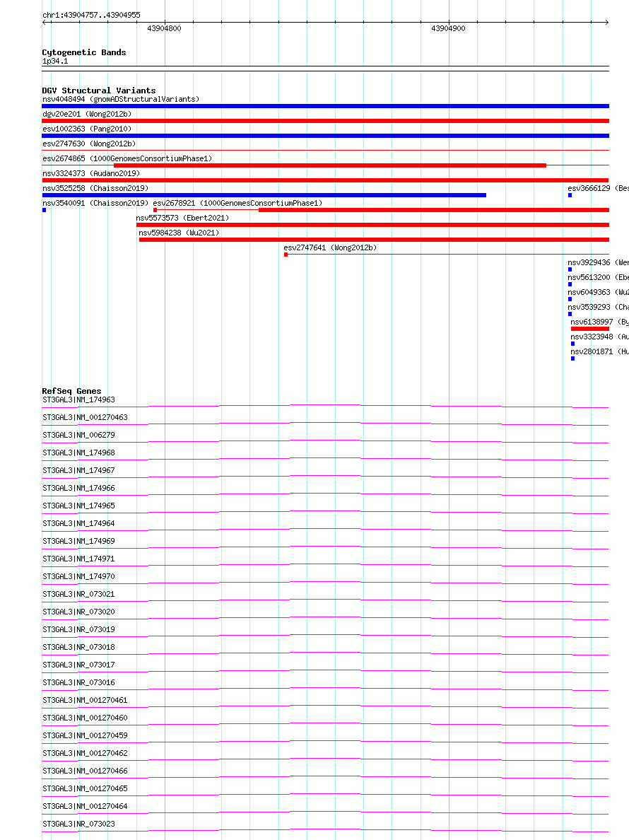Image resolution: width=629 pixels, height=840 pixels.
Task: Open variant esv1002363 (Pang2010) label
Action: [87, 129]
